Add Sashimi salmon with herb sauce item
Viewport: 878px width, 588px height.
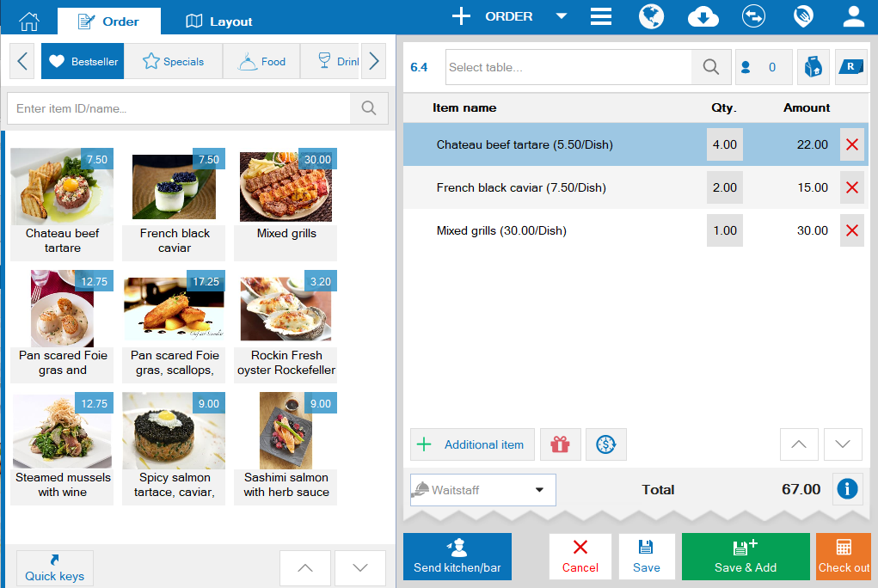286,448
